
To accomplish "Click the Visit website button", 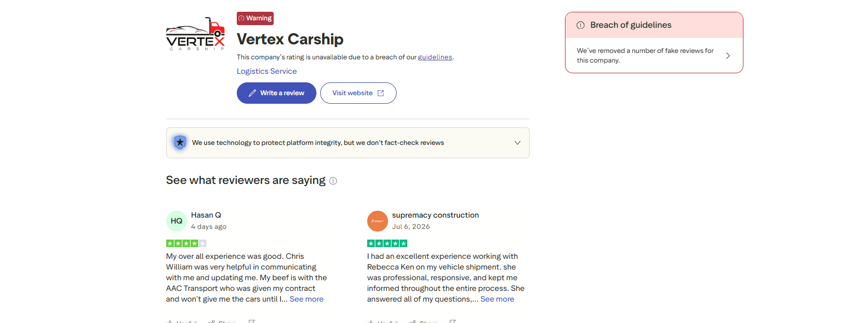I will coord(358,93).
